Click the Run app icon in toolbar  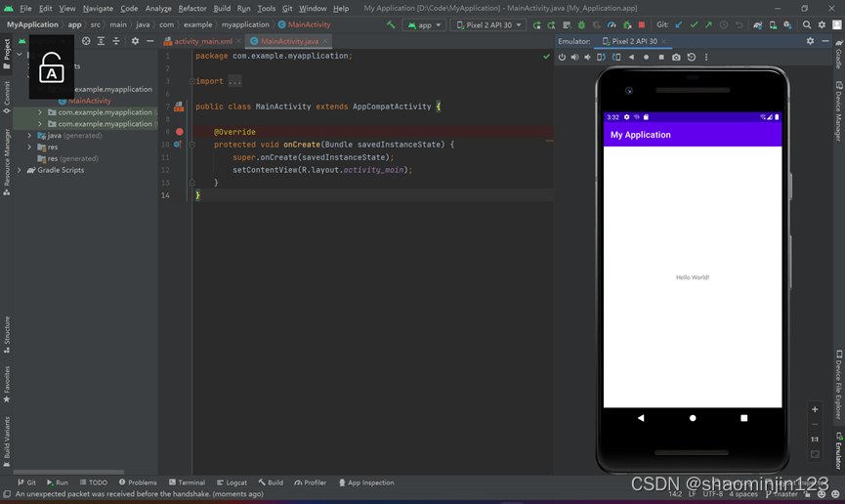536,24
